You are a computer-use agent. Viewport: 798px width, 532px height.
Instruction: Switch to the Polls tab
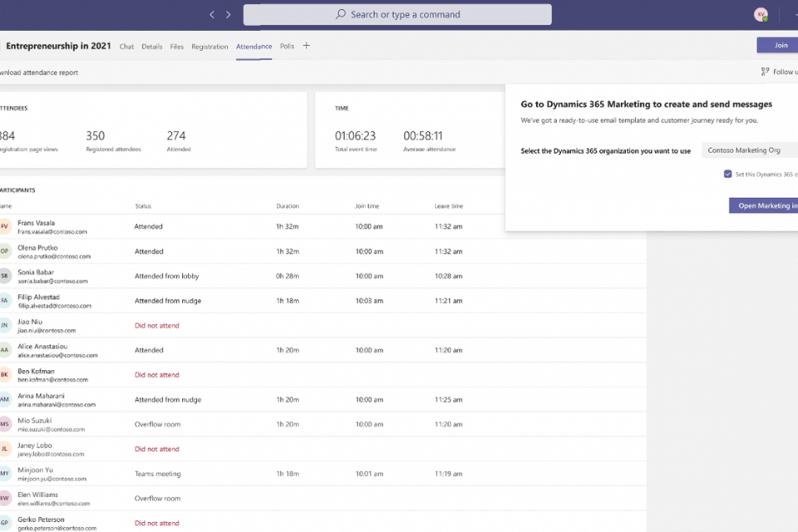click(x=287, y=47)
